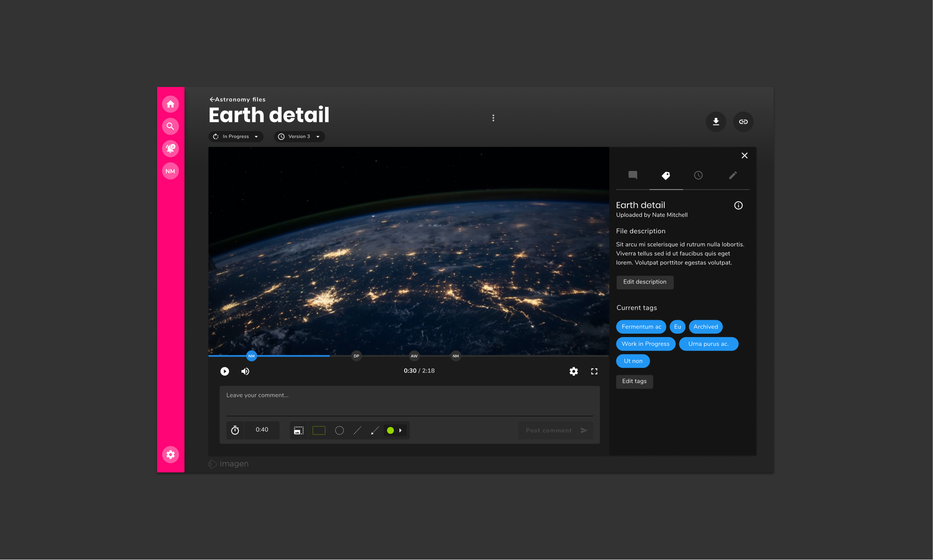Show file info via the info icon
The image size is (933, 560).
(738, 206)
